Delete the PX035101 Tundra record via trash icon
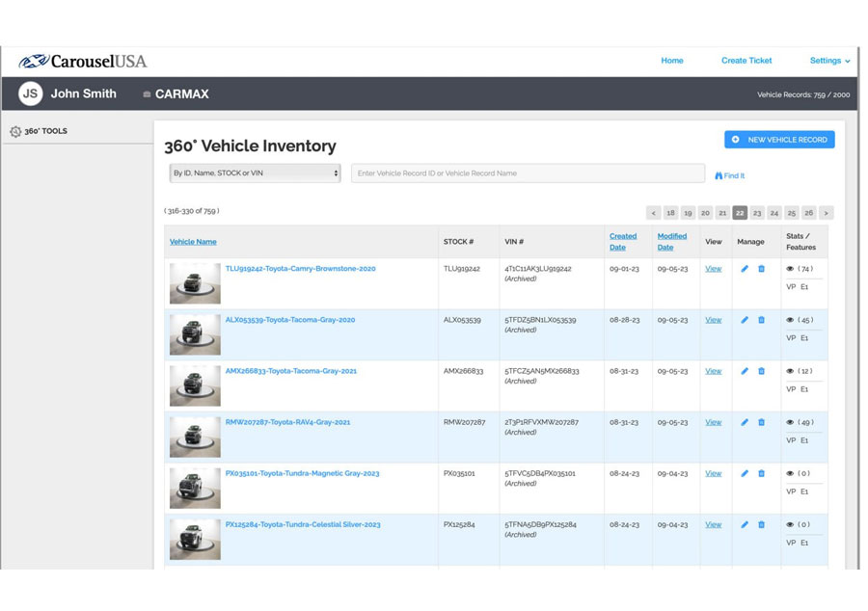Image resolution: width=868 pixels, height=611 pixels. [761, 473]
